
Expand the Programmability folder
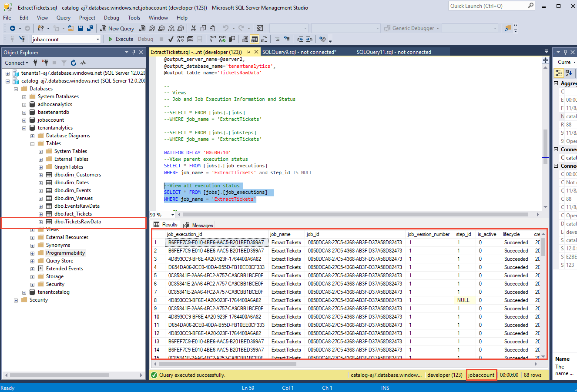[x=32, y=253]
